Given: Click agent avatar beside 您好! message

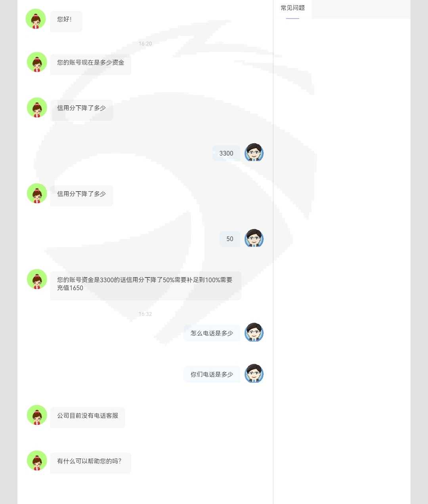Looking at the screenshot, I should pos(36,19).
